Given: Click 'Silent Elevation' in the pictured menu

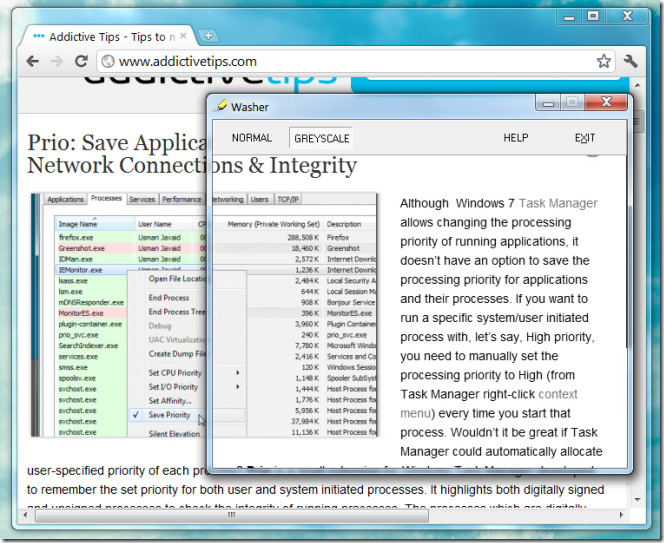Looking at the screenshot, I should click(174, 434).
